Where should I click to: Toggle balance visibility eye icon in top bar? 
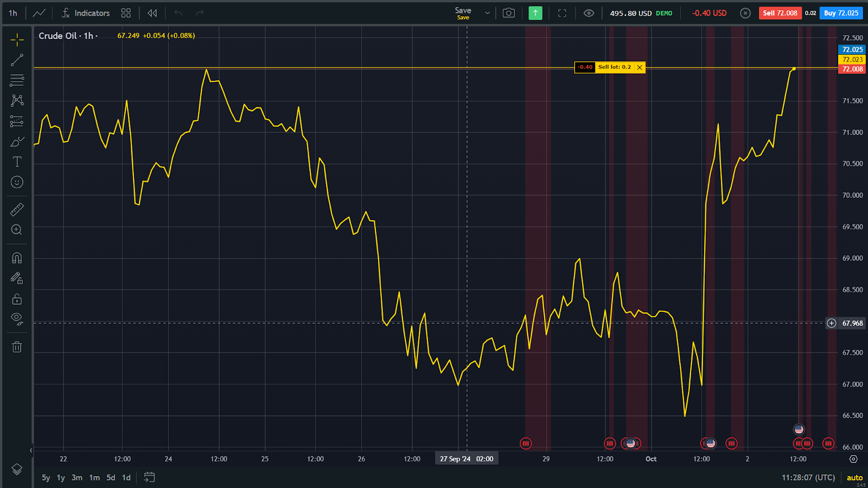point(589,13)
